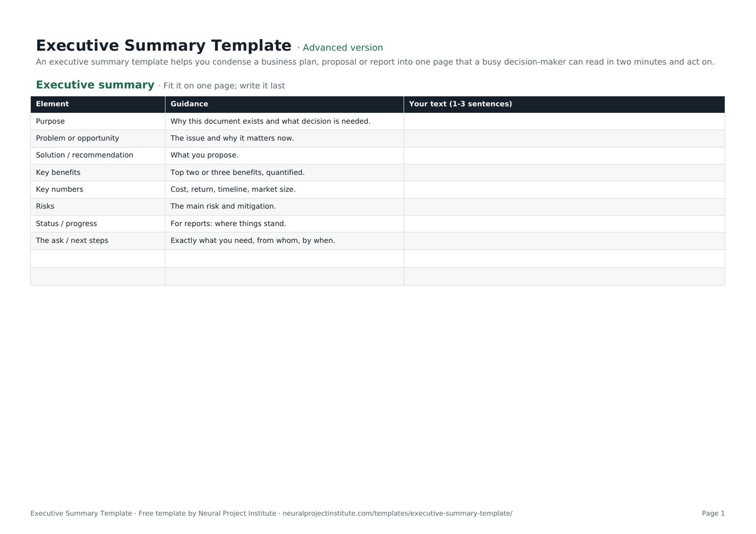Click the empty 'Your text' cell for Key benefits
This screenshot has width=756, height=534.
564,172
